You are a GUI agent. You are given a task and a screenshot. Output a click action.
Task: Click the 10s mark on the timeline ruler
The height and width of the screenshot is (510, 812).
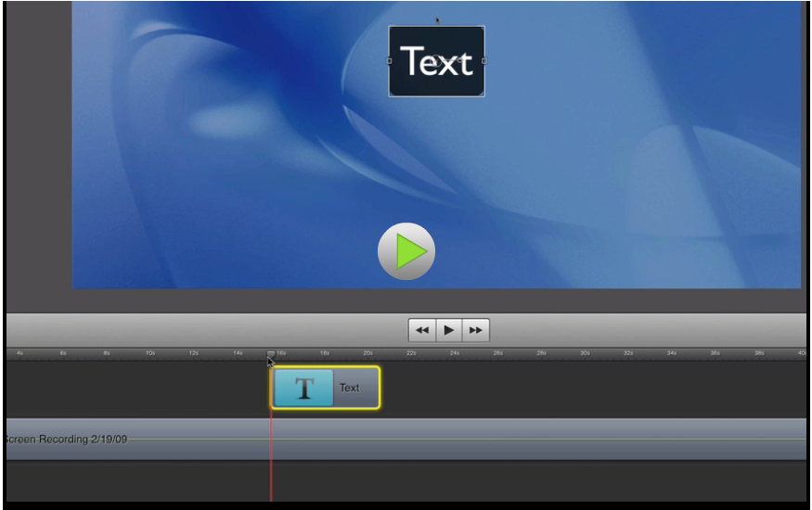click(x=149, y=353)
